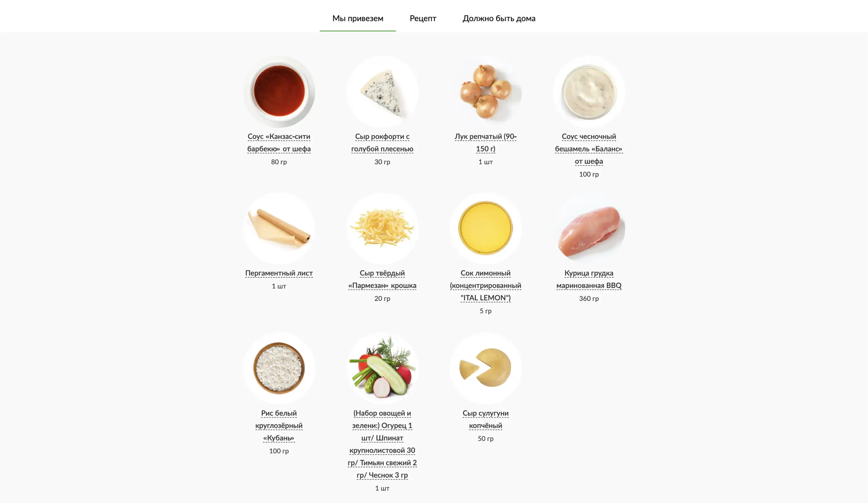The height and width of the screenshot is (503, 868).
Task: Switch to the Рецепт tab
Action: click(x=423, y=18)
